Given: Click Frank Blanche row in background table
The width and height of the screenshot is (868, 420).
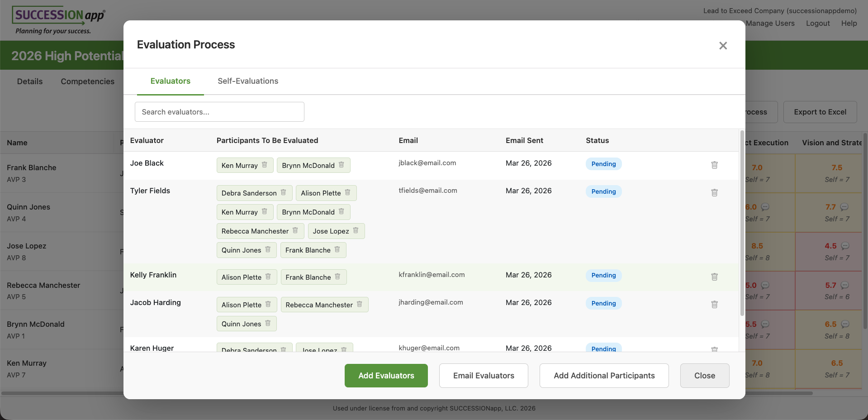Looking at the screenshot, I should (62, 173).
